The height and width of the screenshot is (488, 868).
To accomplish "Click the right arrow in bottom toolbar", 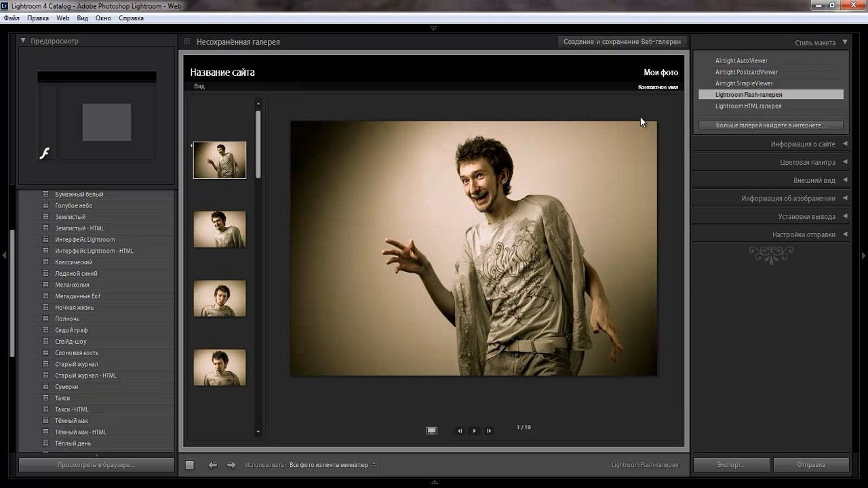I will [231, 465].
